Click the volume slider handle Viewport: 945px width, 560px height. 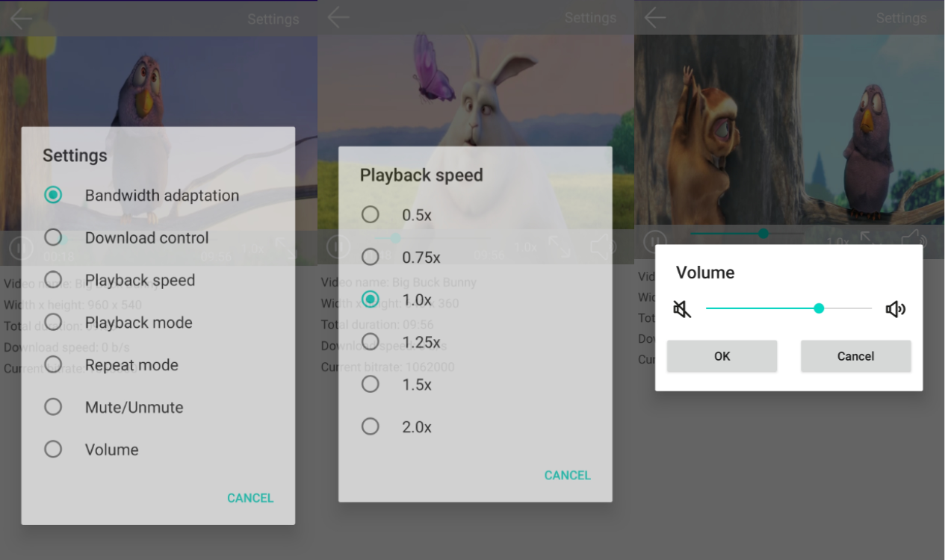819,308
